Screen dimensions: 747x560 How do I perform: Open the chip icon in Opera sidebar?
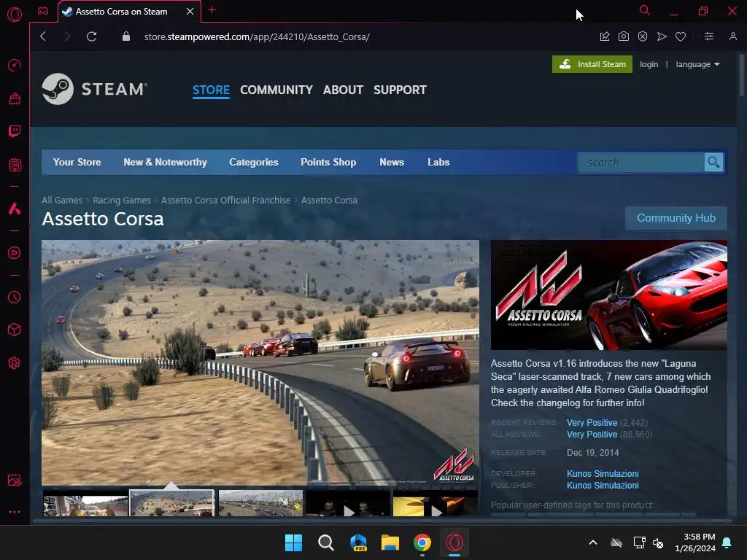pos(15,165)
